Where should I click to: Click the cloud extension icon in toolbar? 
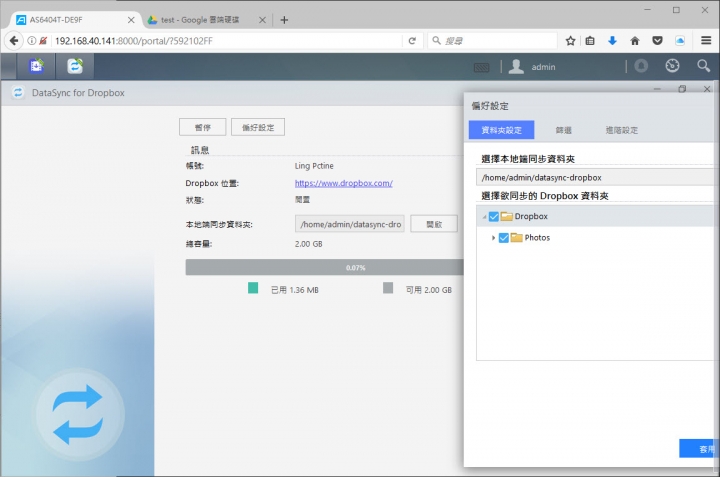tap(680, 41)
